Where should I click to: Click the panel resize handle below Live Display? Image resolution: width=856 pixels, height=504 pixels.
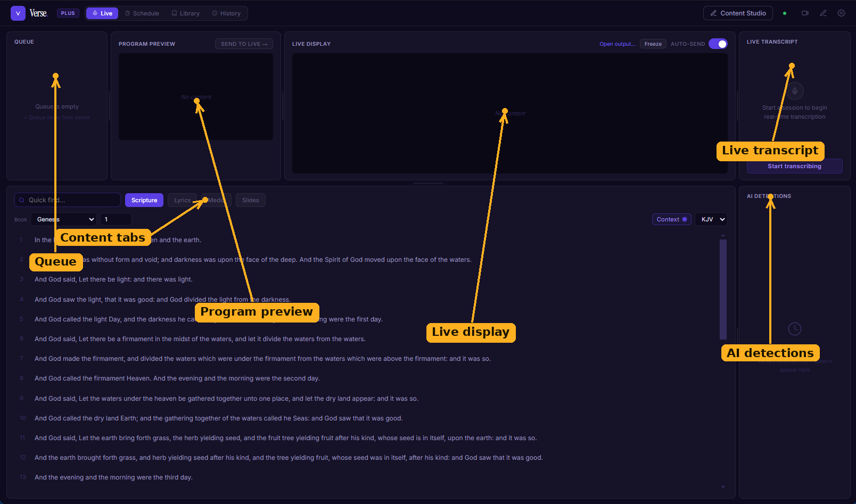[429, 183]
